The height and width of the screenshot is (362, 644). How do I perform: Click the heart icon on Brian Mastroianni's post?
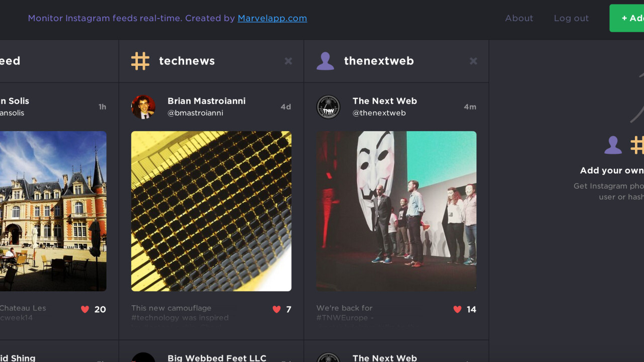(x=275, y=309)
